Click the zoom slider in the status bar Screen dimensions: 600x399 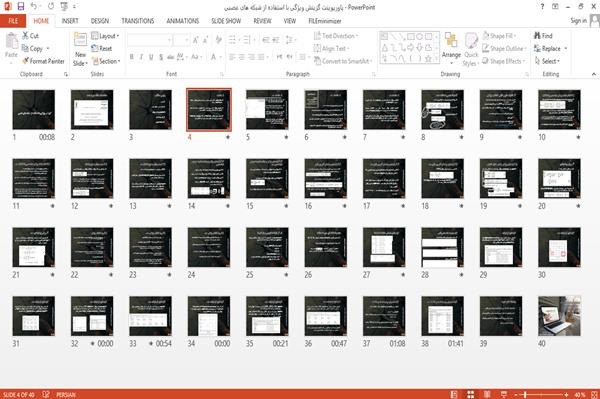coord(541,394)
